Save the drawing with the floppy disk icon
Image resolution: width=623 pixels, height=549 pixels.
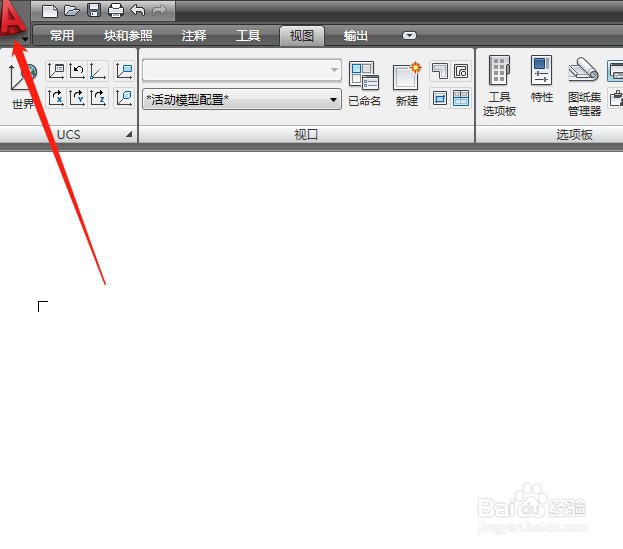pyautogui.click(x=94, y=10)
